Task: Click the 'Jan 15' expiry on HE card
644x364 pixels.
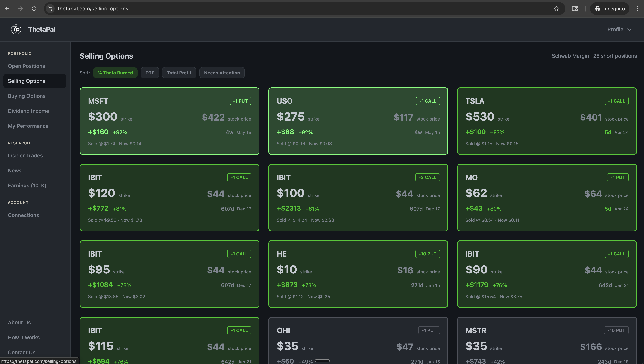Action: [433, 285]
